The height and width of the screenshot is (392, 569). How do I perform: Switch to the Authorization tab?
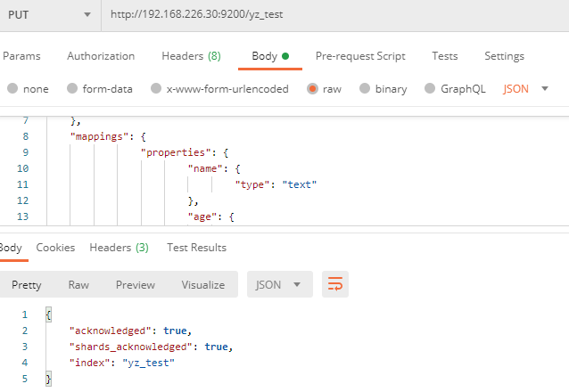(x=101, y=56)
